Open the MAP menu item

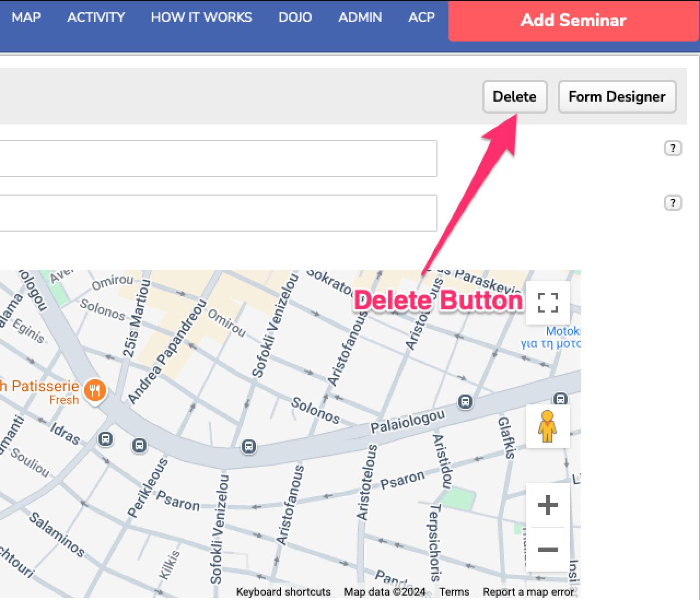[26, 17]
